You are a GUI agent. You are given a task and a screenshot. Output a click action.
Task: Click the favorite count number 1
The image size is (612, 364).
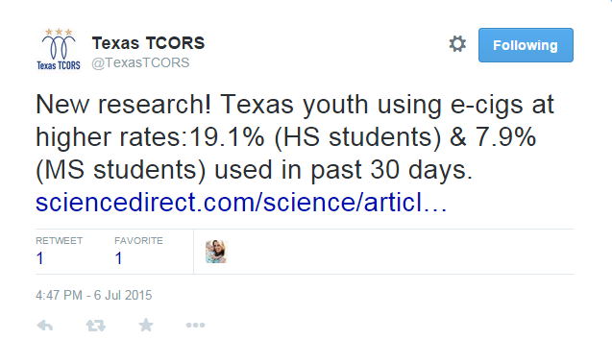(x=119, y=258)
